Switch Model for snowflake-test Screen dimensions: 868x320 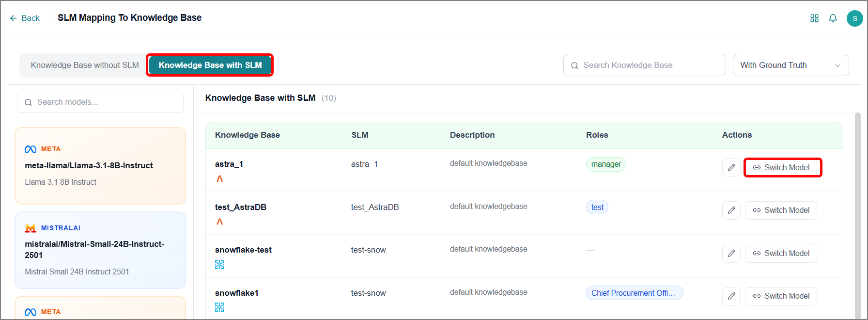click(781, 253)
